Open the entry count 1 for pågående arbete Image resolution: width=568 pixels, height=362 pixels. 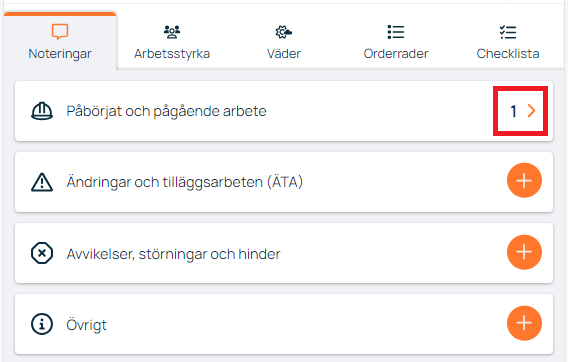click(x=513, y=111)
